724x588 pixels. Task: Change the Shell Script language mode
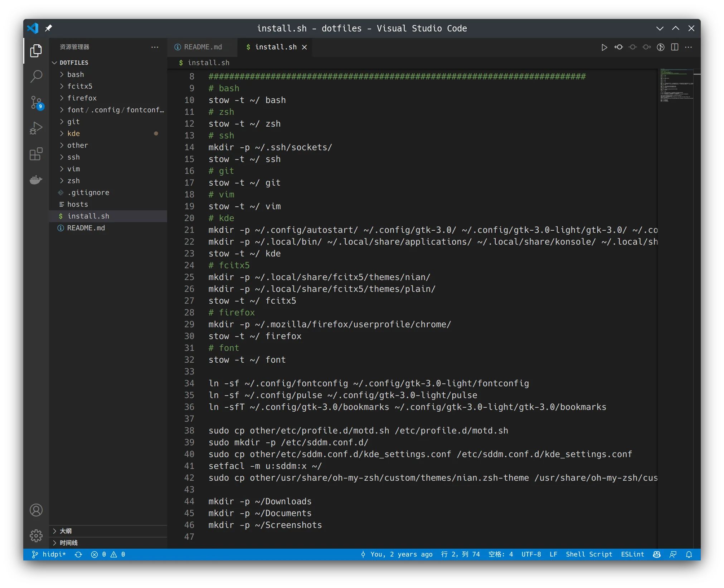[x=589, y=554]
